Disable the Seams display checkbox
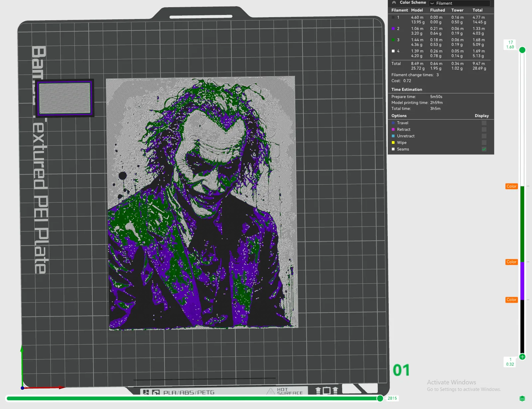Screen dimensions: 532x409 pyautogui.click(x=484, y=149)
